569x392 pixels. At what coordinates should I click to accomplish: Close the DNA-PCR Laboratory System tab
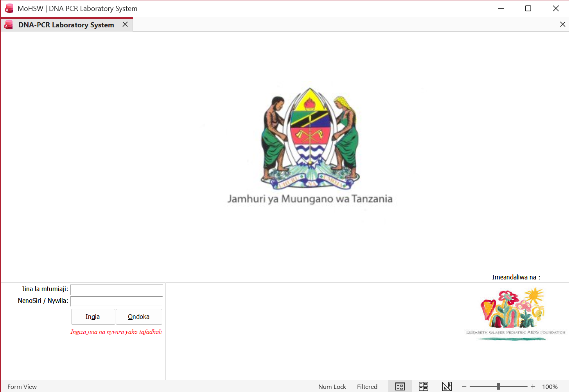point(125,24)
